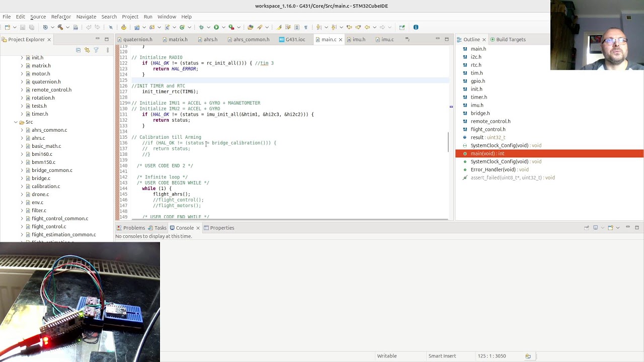Close the Outline view tab
This screenshot has width=644, height=362.
(x=484, y=39)
